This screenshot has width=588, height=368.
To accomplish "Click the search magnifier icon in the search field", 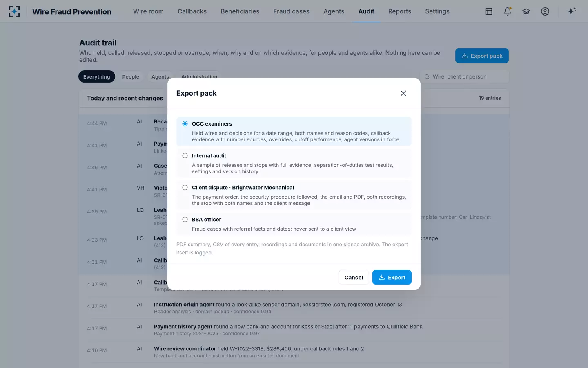I will click(427, 76).
